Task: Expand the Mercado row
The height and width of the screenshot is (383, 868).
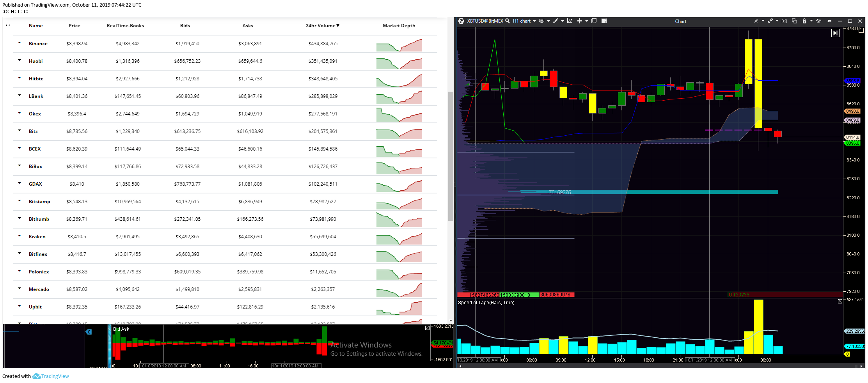Action: click(19, 289)
